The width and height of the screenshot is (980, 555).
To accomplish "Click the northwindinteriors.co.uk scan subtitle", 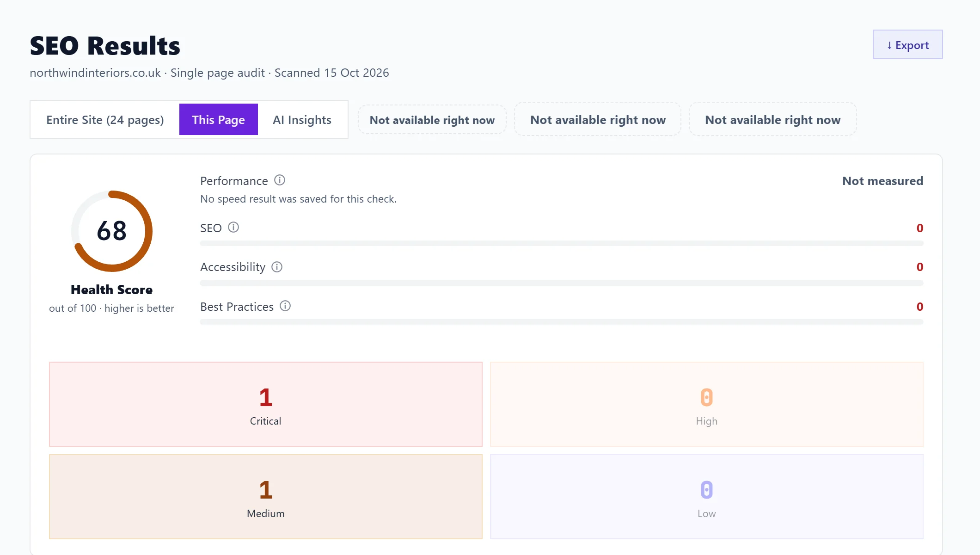I will click(x=209, y=73).
